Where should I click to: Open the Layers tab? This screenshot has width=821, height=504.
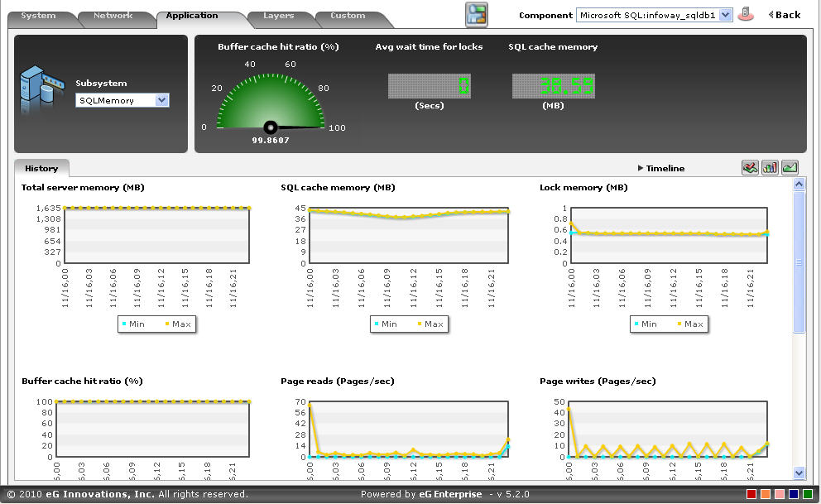[279, 16]
